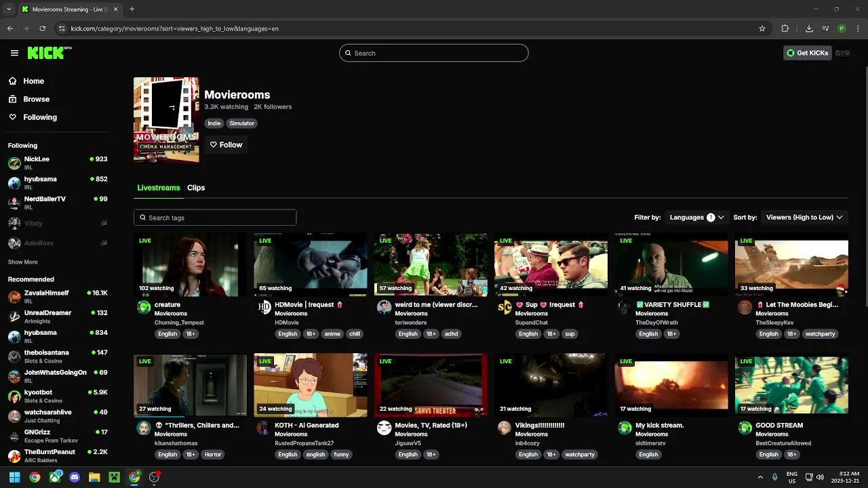Click the AdinRoss offline avatar
The height and width of the screenshot is (488, 868).
click(14, 243)
